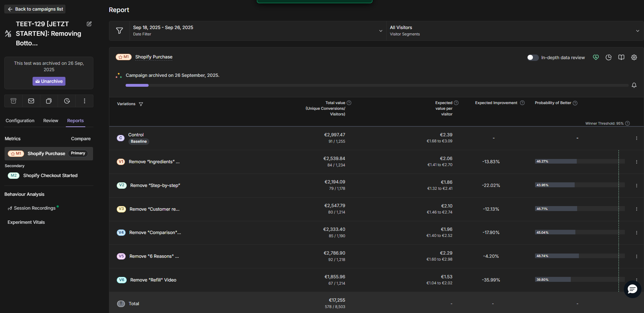
Task: Click Probability of Better help icon
Action: (575, 103)
